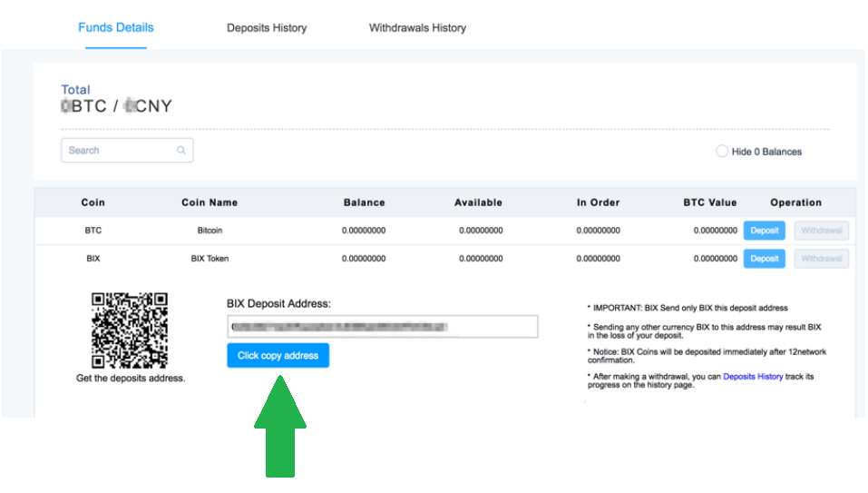Select the BTC coin cell
This screenshot has width=868, height=493.
click(93, 231)
